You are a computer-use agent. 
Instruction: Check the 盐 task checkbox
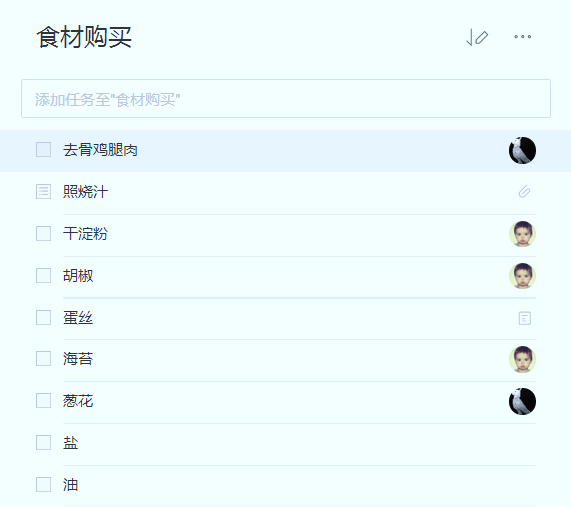coord(43,443)
